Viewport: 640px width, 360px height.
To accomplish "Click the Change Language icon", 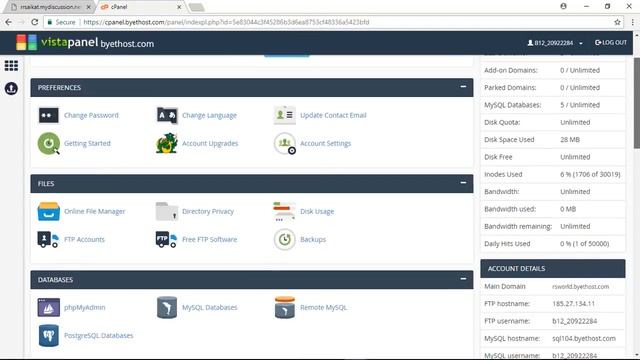I will (x=167, y=116).
